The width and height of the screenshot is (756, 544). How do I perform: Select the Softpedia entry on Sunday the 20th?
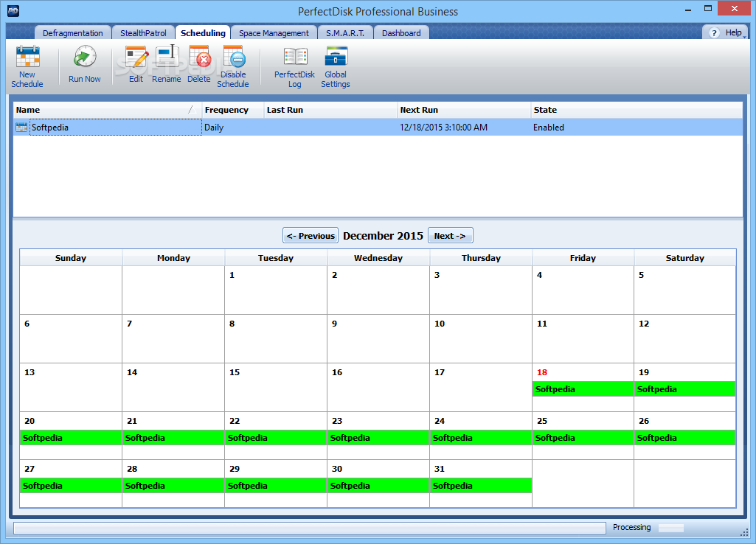click(x=70, y=438)
